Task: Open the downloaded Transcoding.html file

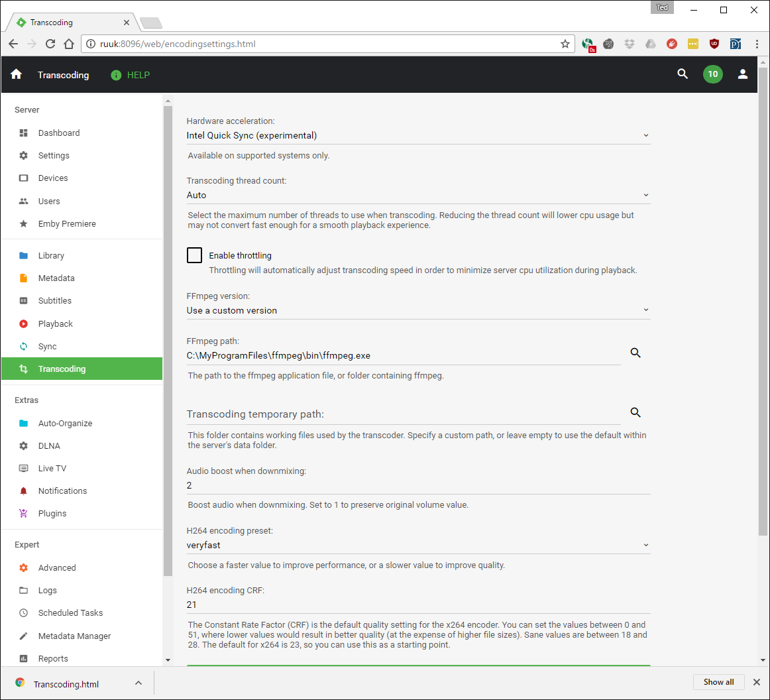Action: click(x=66, y=684)
